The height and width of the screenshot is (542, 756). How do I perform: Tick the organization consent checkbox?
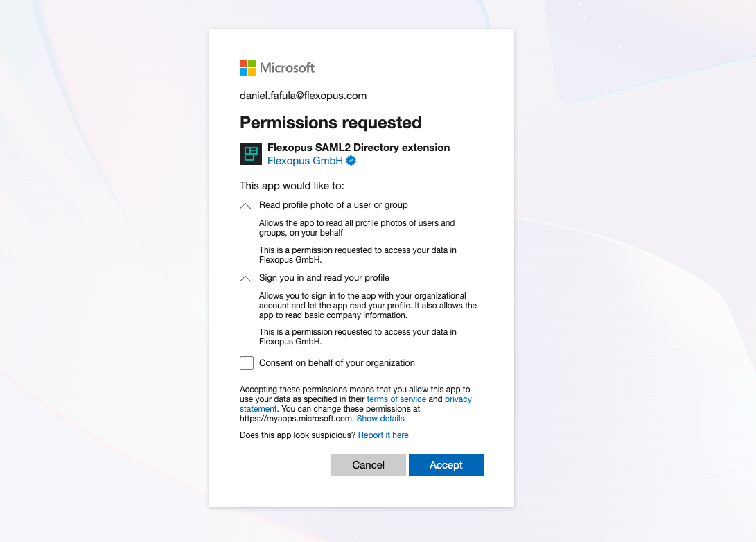pos(247,363)
